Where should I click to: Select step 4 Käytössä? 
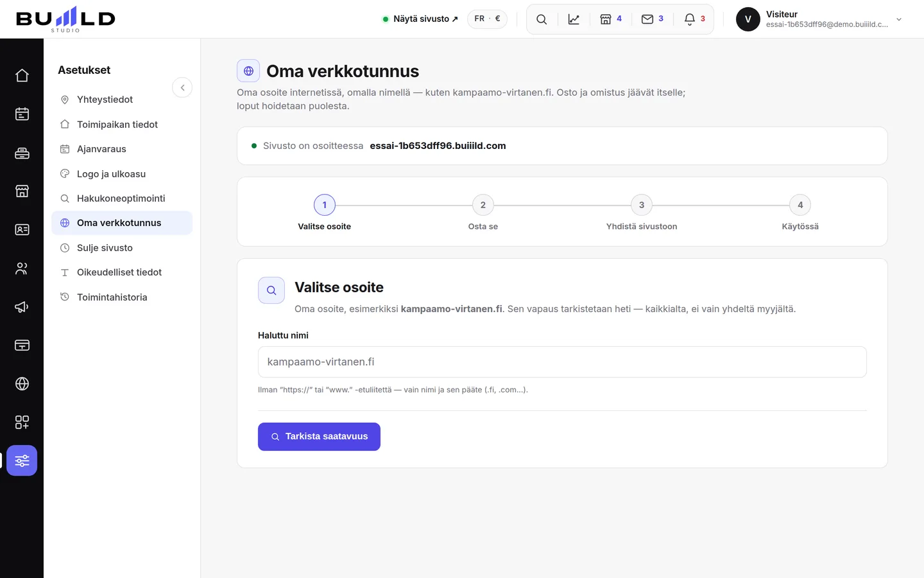click(x=800, y=213)
